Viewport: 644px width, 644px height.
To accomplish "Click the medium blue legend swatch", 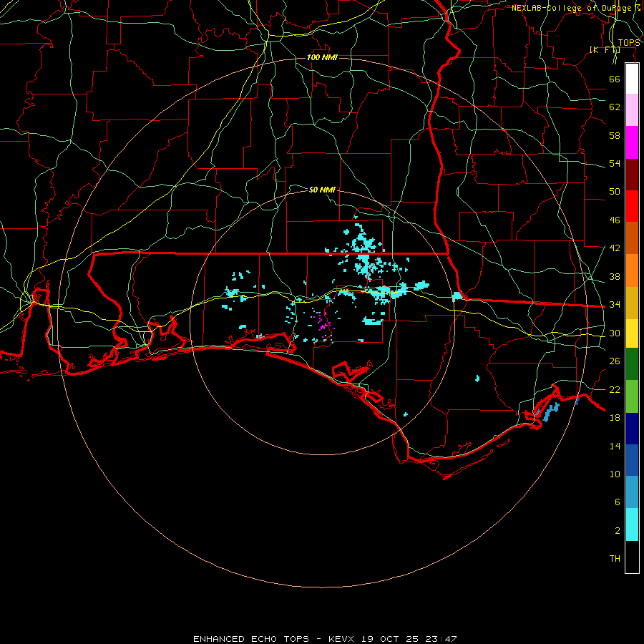I will click(x=632, y=460).
